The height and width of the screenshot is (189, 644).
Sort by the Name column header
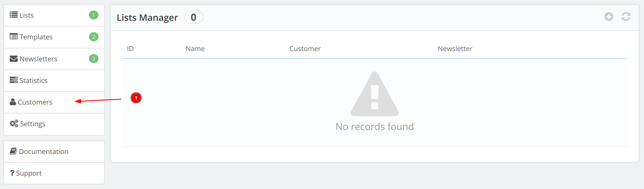point(195,49)
